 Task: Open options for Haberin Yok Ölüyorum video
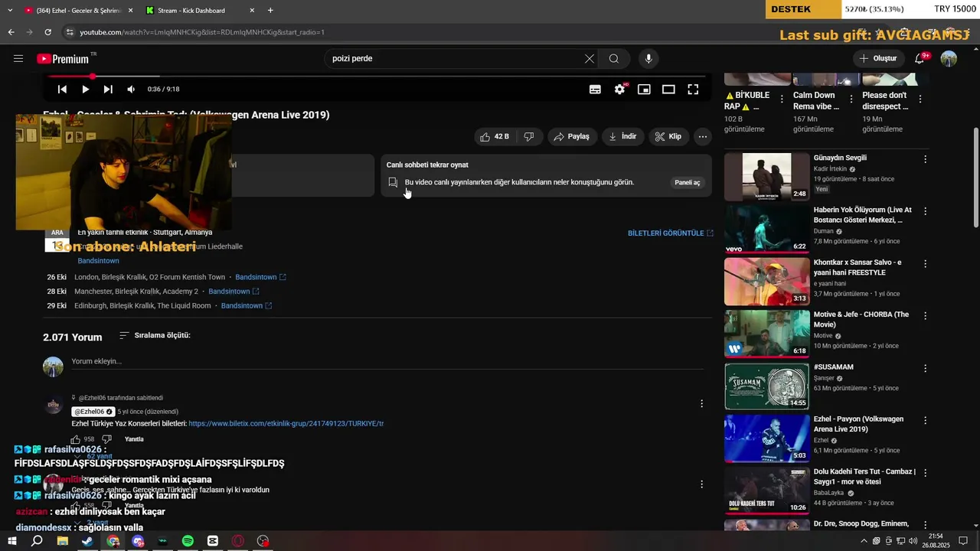(925, 211)
